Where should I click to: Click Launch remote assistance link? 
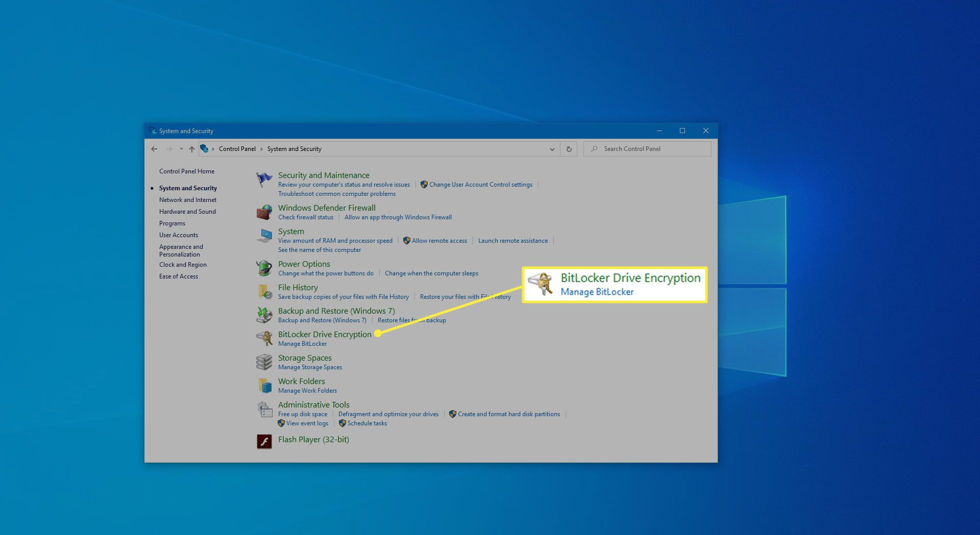tap(513, 241)
